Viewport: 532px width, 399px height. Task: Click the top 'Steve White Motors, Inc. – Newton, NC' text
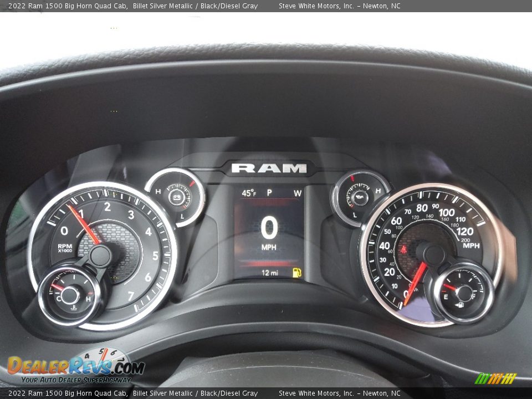[339, 6]
